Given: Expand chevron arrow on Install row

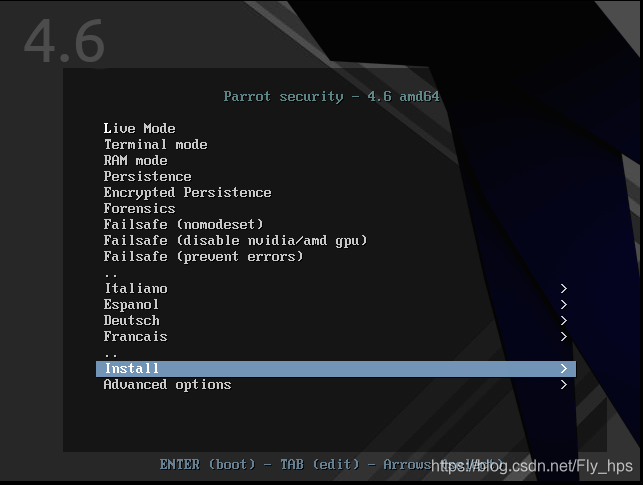Looking at the screenshot, I should pos(564,369).
